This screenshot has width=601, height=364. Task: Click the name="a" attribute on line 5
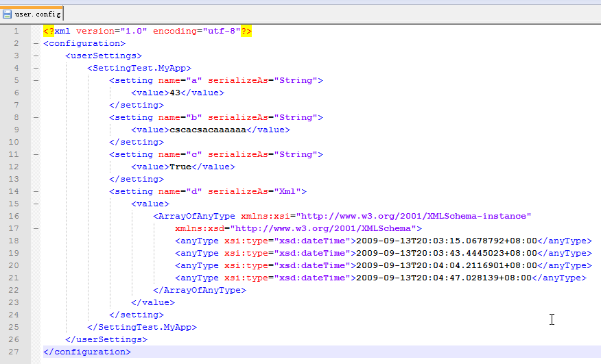(x=180, y=80)
